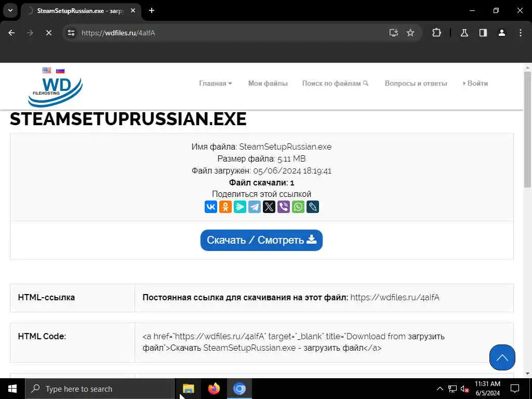Click the Файл скачали: 1 line
The width and height of the screenshot is (532, 399).
[262, 182]
